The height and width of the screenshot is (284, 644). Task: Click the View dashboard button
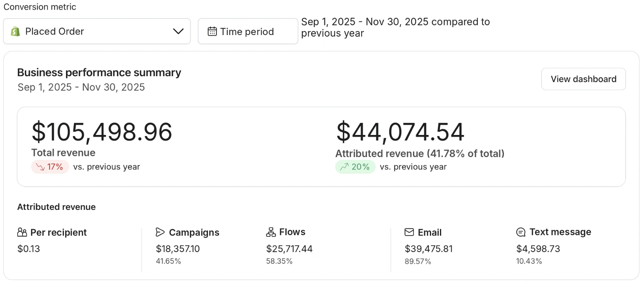583,79
